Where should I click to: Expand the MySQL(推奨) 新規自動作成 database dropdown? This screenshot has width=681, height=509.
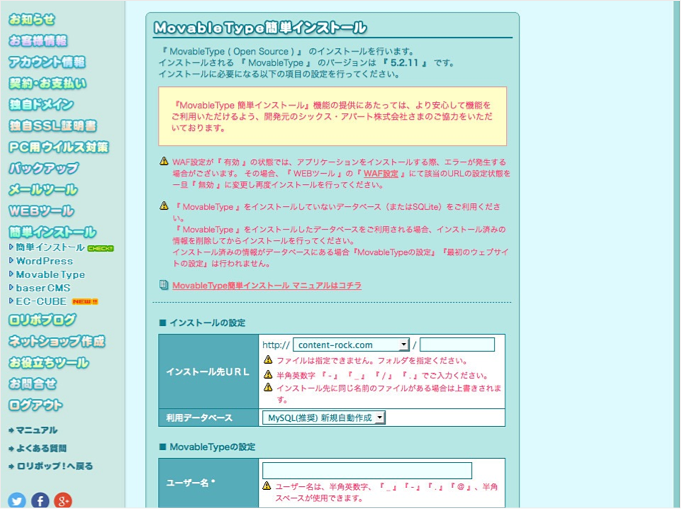(324, 418)
